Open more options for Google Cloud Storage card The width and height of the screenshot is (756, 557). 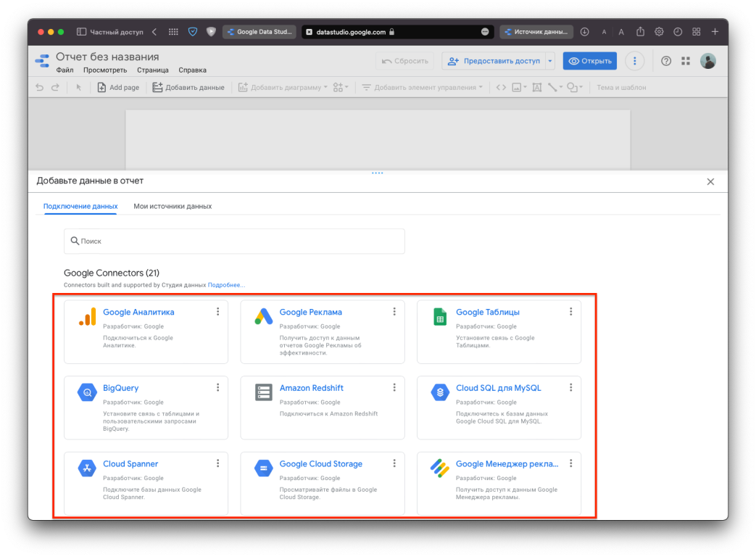394,463
